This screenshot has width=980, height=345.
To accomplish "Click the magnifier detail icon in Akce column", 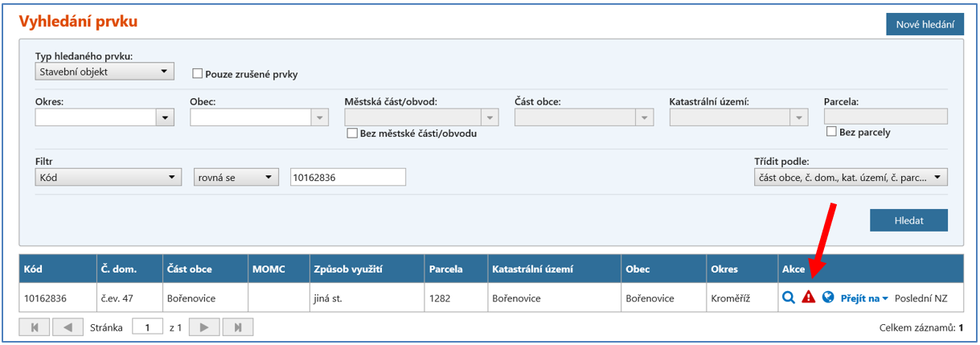I will point(789,298).
